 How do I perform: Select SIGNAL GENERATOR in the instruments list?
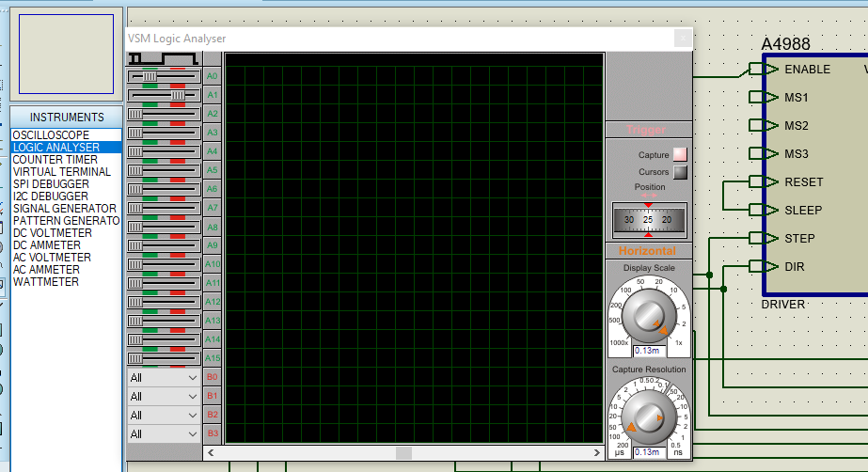[x=66, y=208]
